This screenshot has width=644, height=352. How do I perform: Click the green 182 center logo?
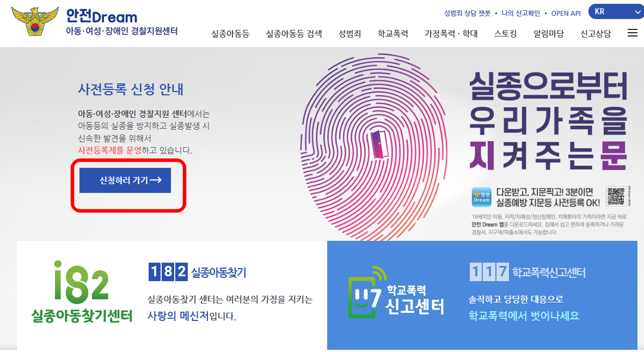tap(82, 292)
